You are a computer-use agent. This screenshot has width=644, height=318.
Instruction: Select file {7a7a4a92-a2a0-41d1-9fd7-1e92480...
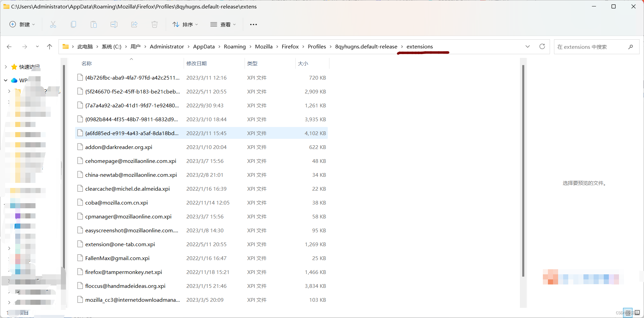201,105
